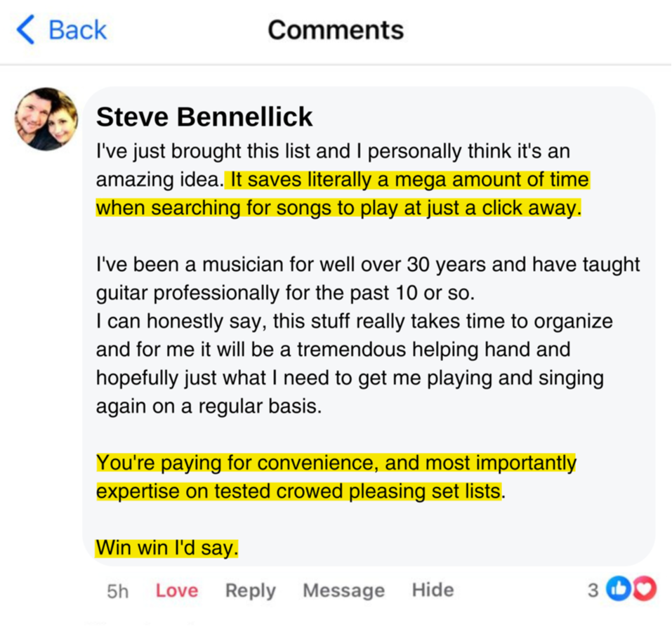672x634 pixels.
Task: Click the red heart reaction icon
Action: click(x=644, y=590)
